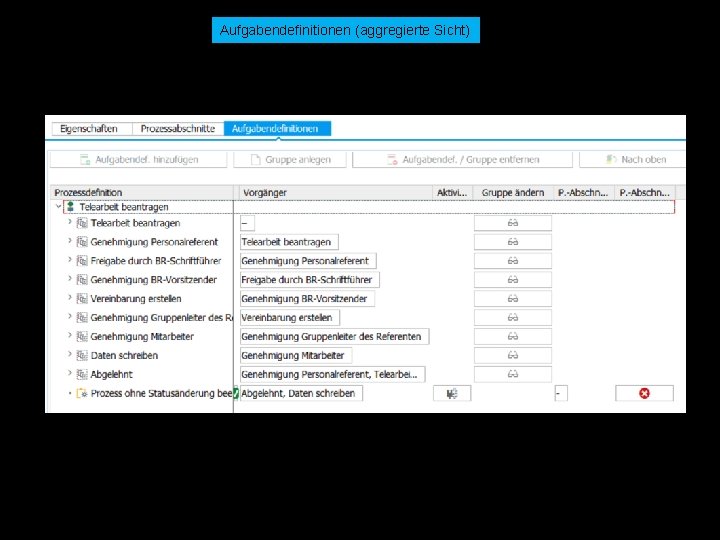This screenshot has width=720, height=540.
Task: Click Aufgabendef. hinzufügen button
Action: pyautogui.click(x=138, y=160)
